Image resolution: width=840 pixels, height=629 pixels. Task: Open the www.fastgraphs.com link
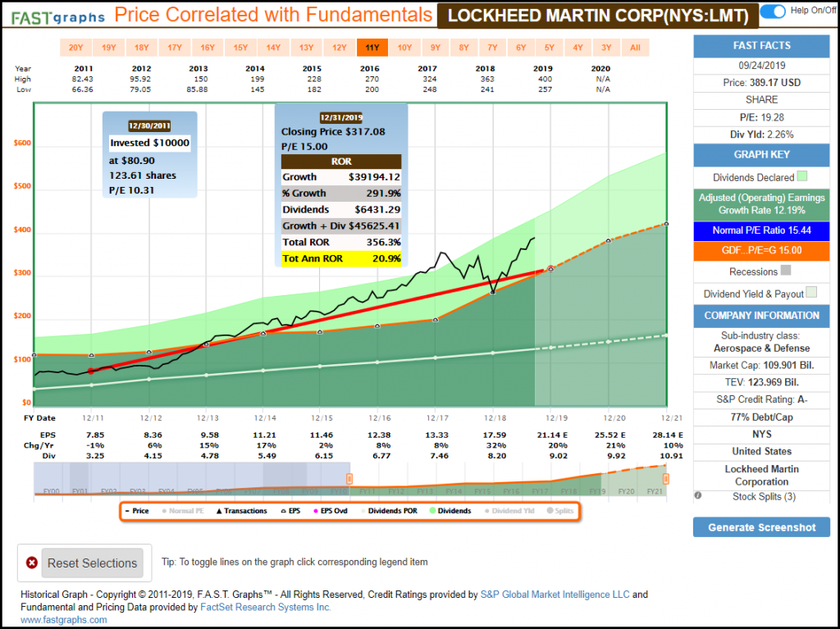pos(63,620)
